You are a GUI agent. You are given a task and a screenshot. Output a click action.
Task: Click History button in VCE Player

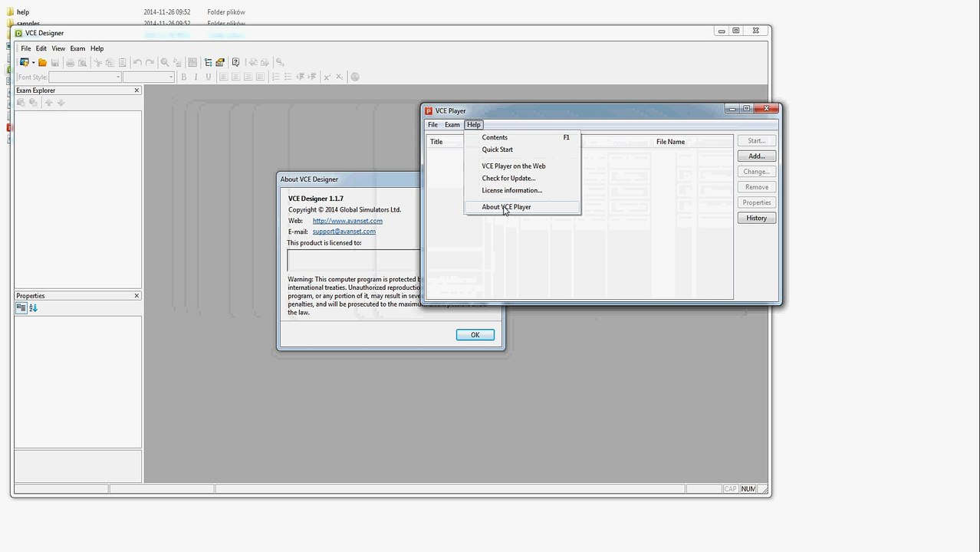pos(757,218)
